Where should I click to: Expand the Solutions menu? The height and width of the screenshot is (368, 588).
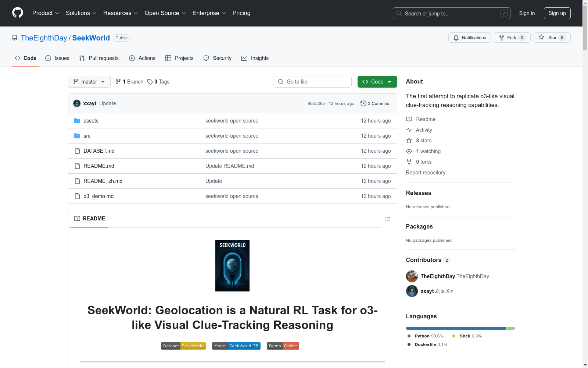click(x=81, y=13)
